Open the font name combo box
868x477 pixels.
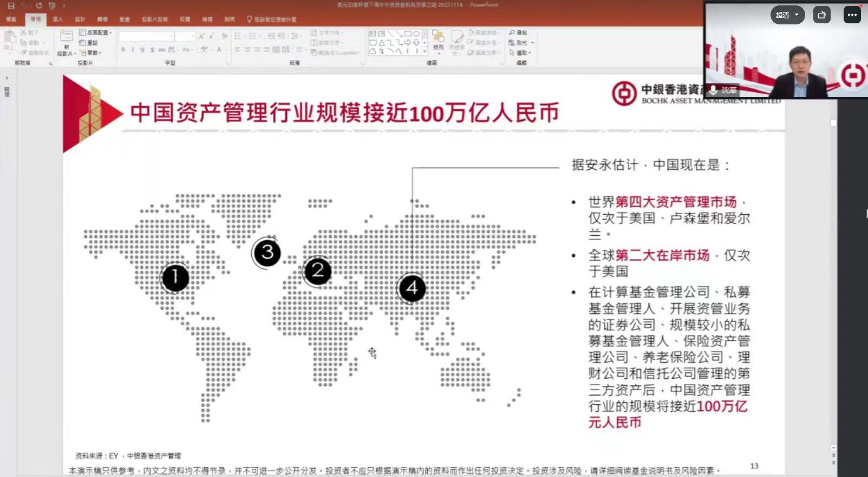pyautogui.click(x=146, y=36)
